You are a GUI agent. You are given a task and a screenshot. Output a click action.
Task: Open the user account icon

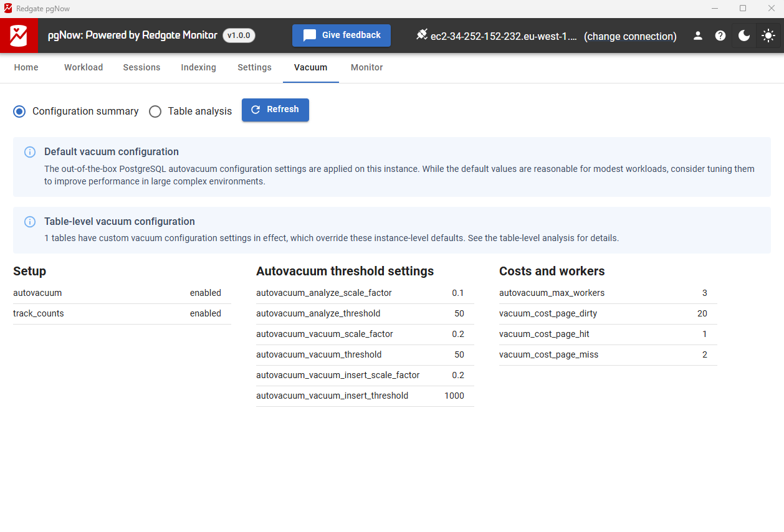[x=698, y=36]
